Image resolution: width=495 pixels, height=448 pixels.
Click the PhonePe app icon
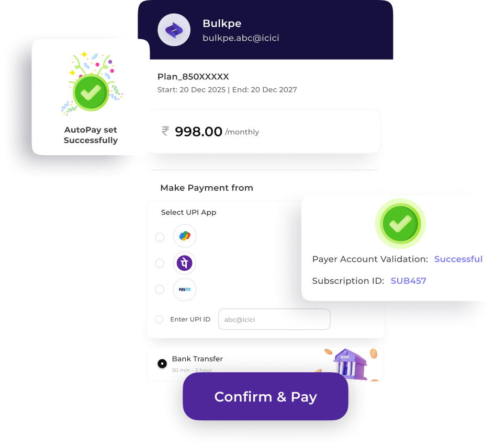pyautogui.click(x=185, y=263)
